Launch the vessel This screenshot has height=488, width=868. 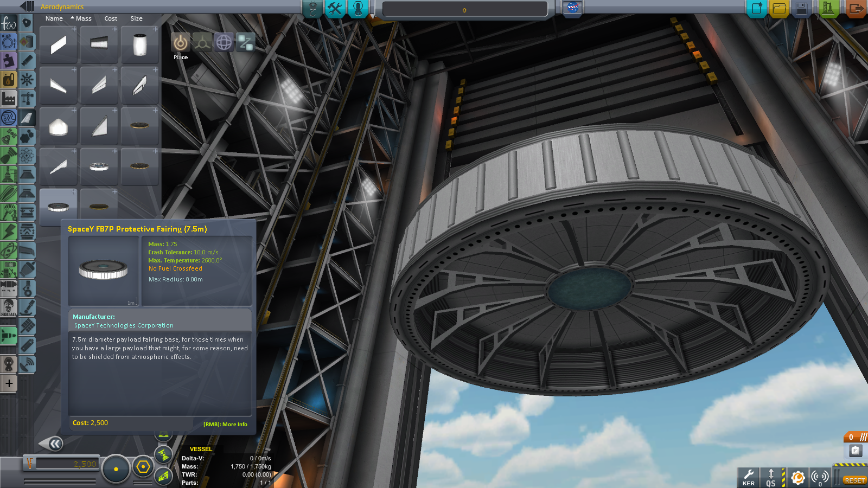pyautogui.click(x=828, y=8)
